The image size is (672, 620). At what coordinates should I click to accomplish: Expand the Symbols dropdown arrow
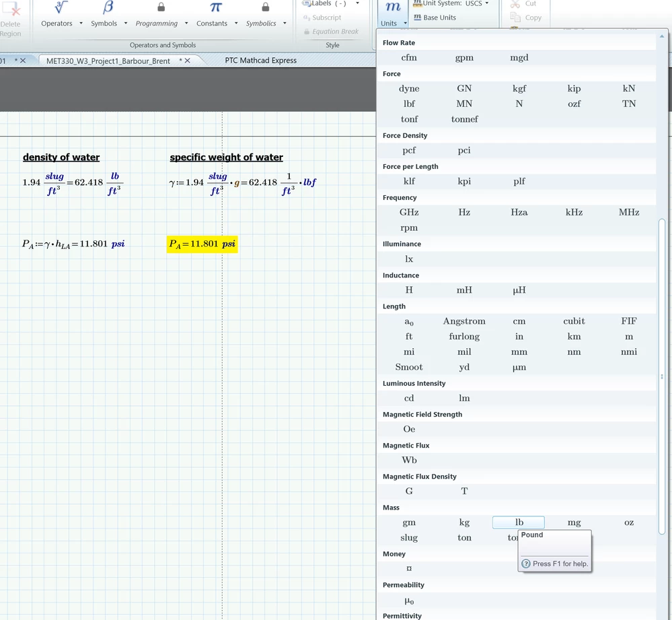click(126, 24)
